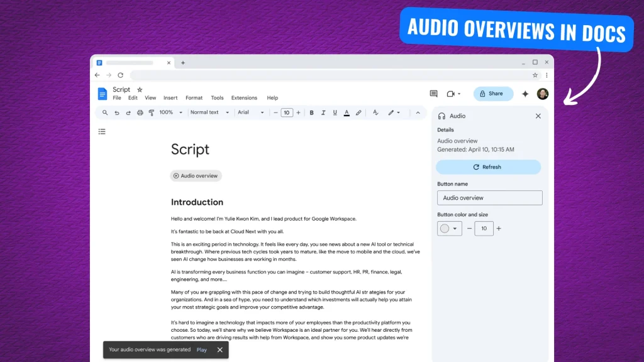
Task: Click the print icon in the toolbar
Action: 140,112
